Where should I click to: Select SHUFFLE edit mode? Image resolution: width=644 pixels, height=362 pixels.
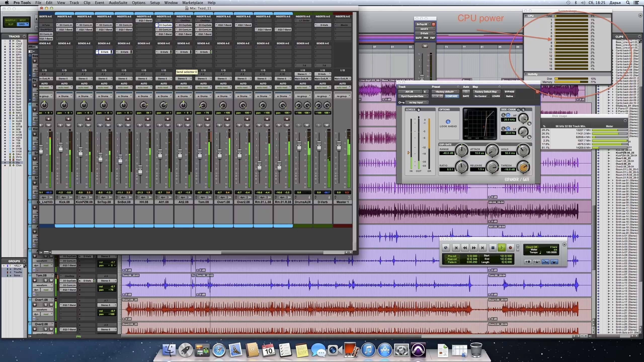point(10,20)
